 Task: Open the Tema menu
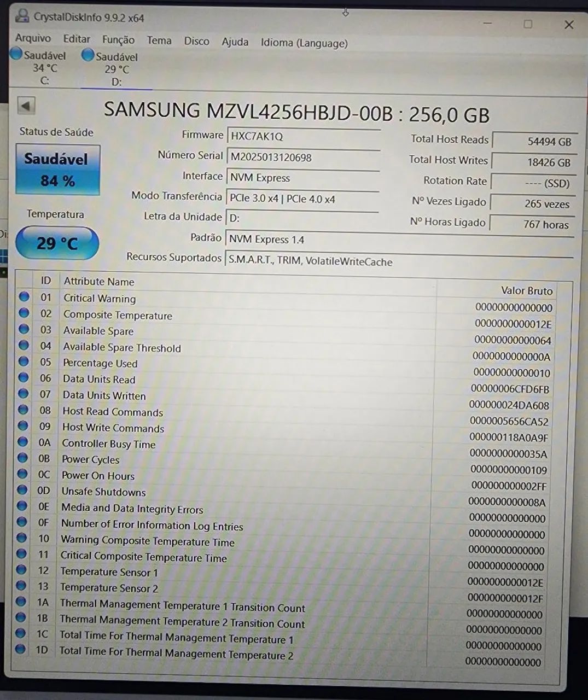pos(159,40)
